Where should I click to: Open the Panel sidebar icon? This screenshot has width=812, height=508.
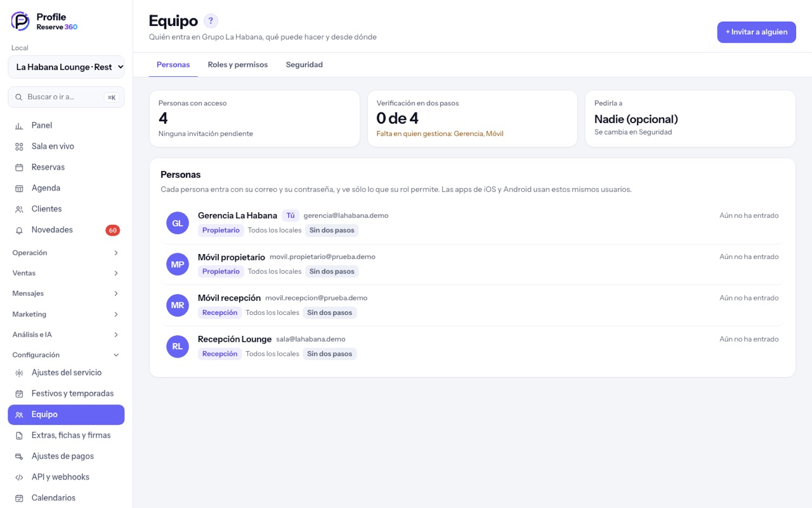pos(19,126)
